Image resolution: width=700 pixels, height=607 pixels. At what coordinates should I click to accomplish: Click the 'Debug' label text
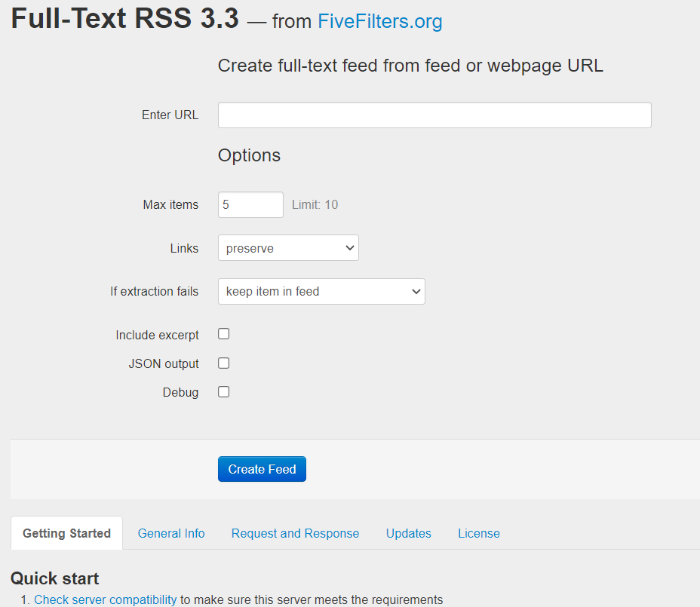click(x=180, y=392)
